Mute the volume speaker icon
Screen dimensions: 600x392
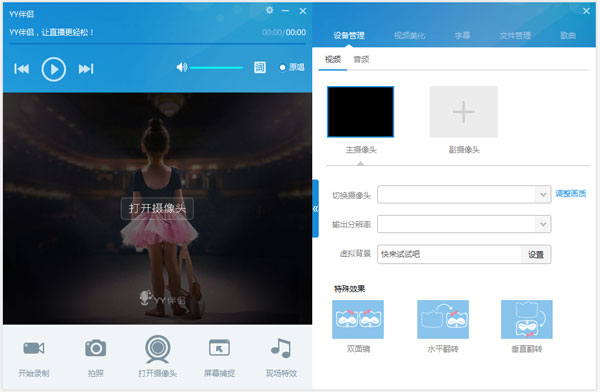182,67
